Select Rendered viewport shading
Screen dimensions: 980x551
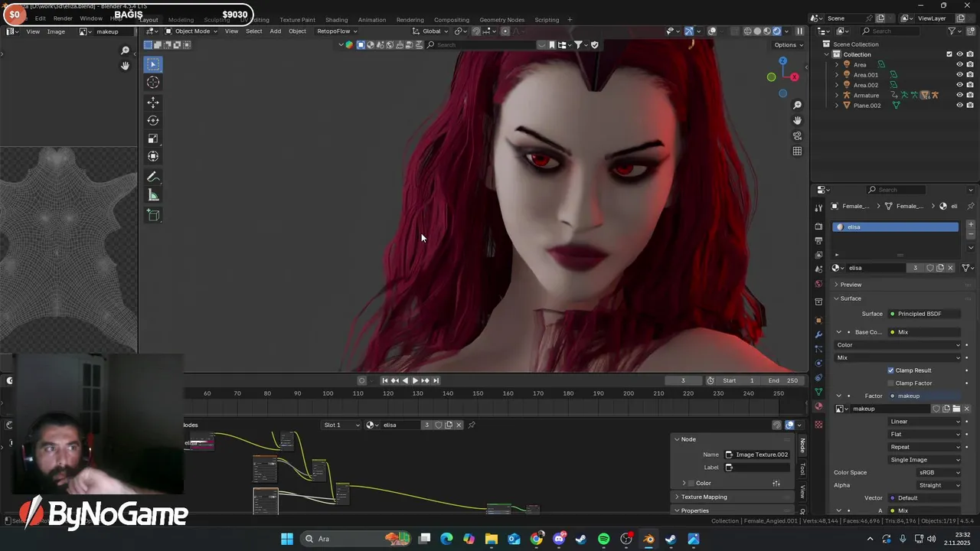pos(776,31)
